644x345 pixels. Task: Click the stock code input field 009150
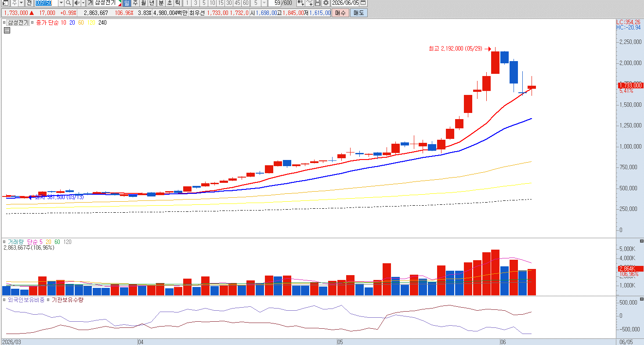click(x=46, y=3)
